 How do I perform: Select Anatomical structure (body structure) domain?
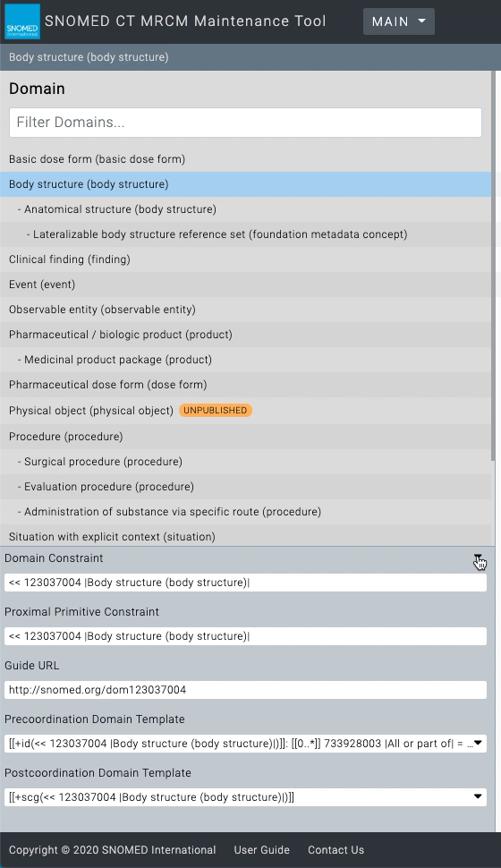click(x=245, y=209)
